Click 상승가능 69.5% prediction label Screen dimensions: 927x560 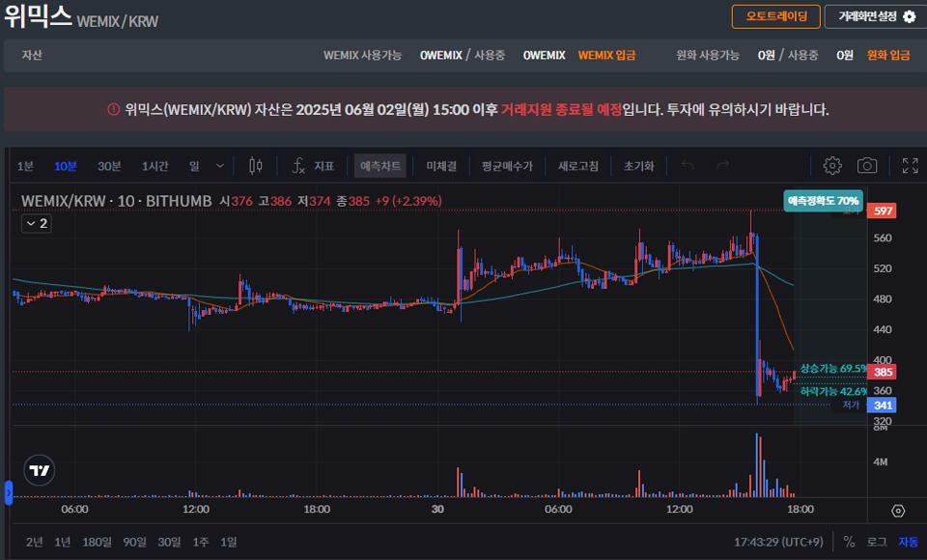click(x=833, y=369)
